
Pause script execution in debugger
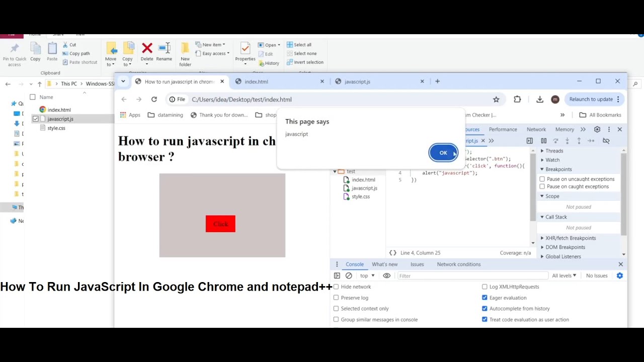pos(543,141)
